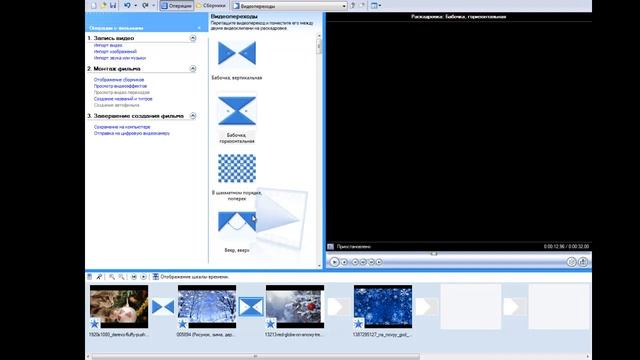
Task: Click the Play Storyboard icon
Action: click(143, 277)
